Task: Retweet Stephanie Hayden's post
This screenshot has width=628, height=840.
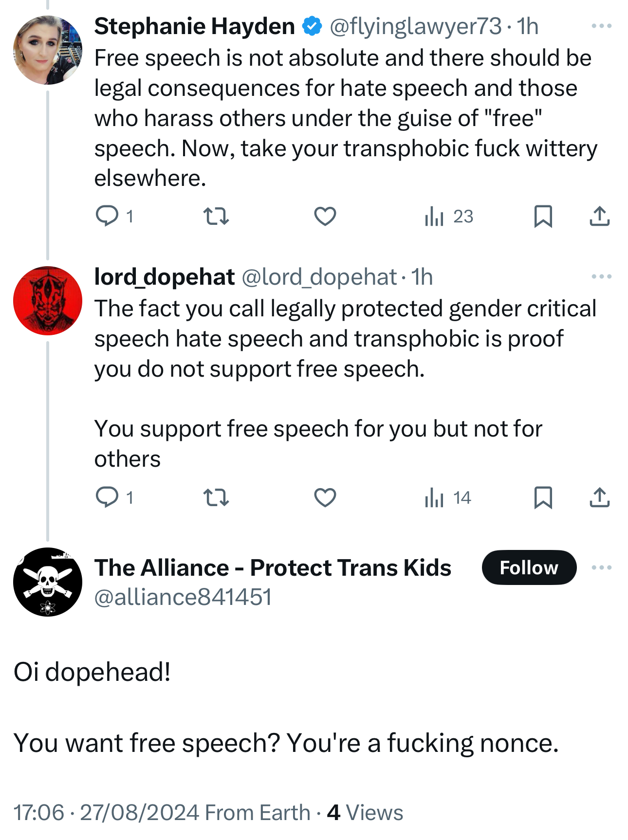Action: (x=216, y=216)
